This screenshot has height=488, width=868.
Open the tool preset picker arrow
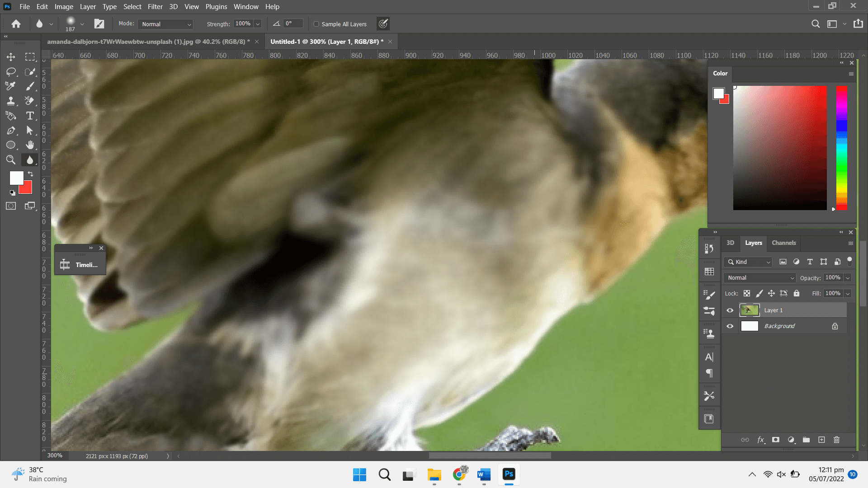click(x=51, y=24)
